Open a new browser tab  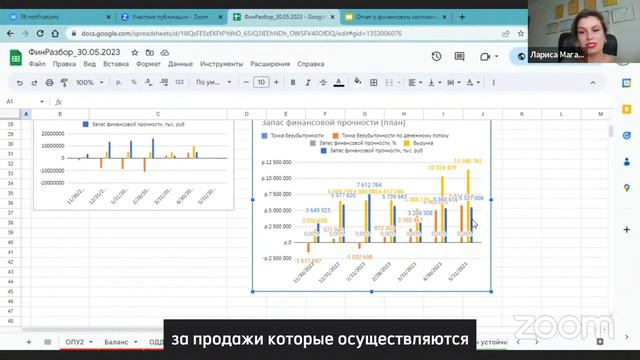click(462, 17)
